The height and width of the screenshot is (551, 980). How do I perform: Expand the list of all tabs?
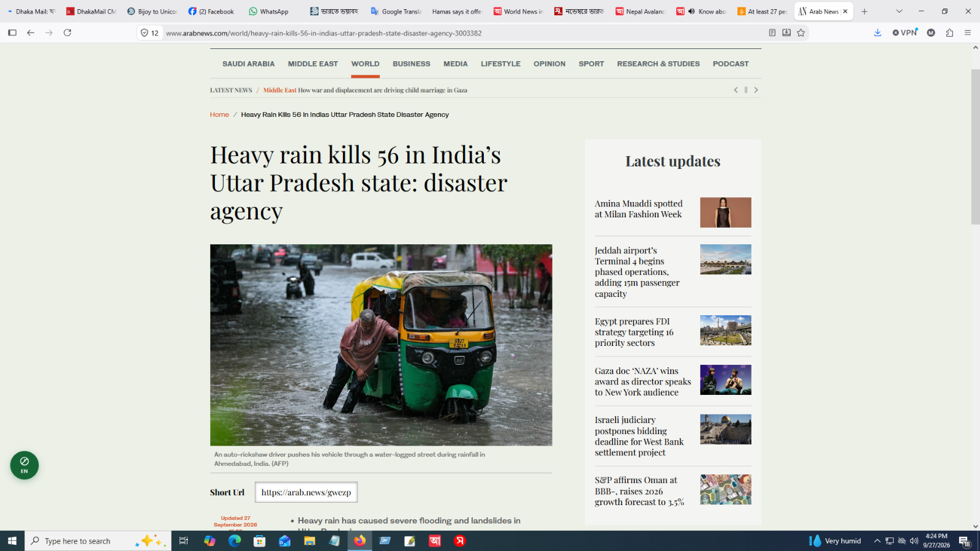point(899,12)
